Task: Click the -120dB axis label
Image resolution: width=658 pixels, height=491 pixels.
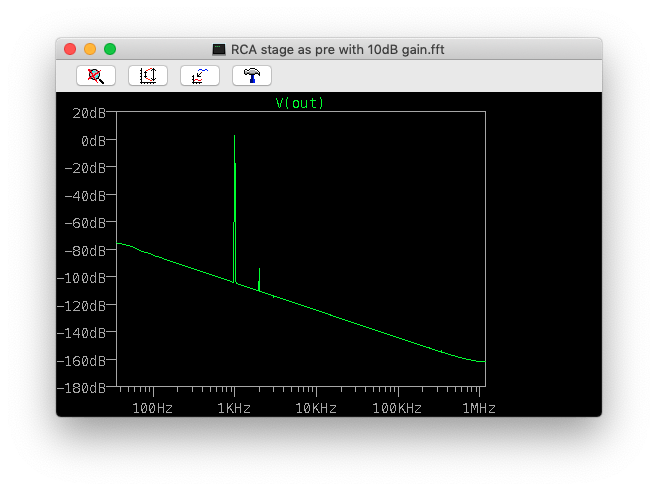Action: (x=81, y=306)
